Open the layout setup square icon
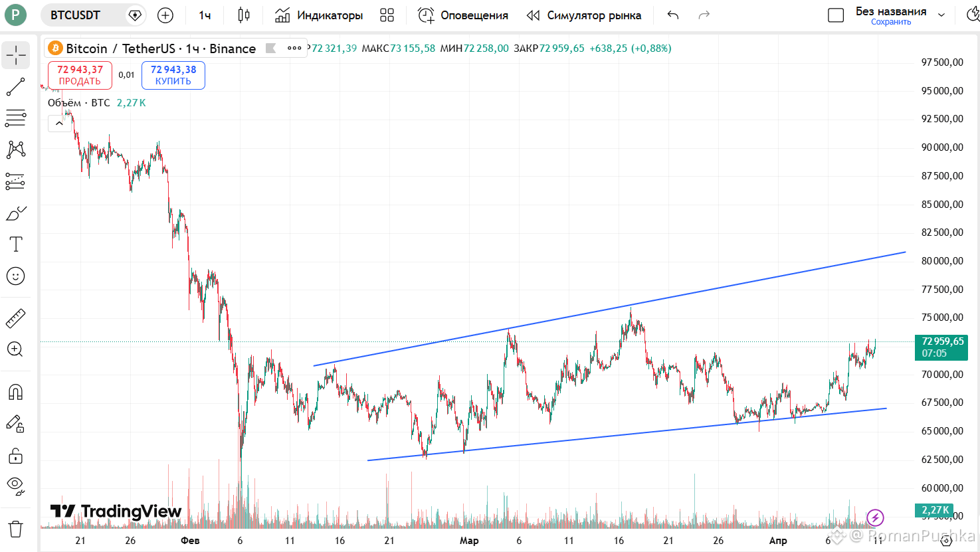980x552 pixels. click(836, 15)
